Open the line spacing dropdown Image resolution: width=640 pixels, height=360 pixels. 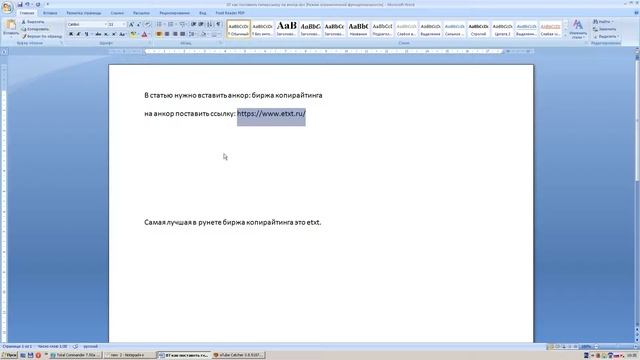pos(192,34)
